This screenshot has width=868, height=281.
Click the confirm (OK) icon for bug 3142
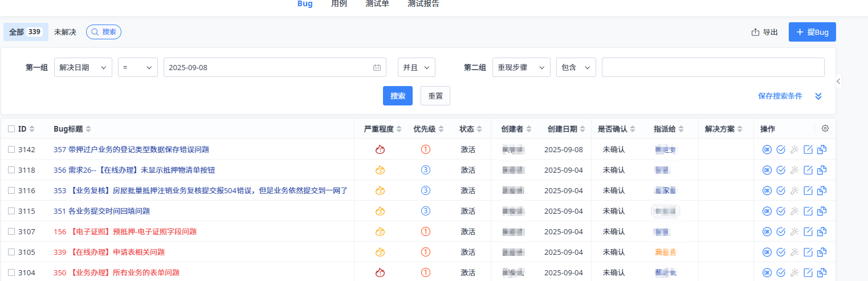pos(767,150)
